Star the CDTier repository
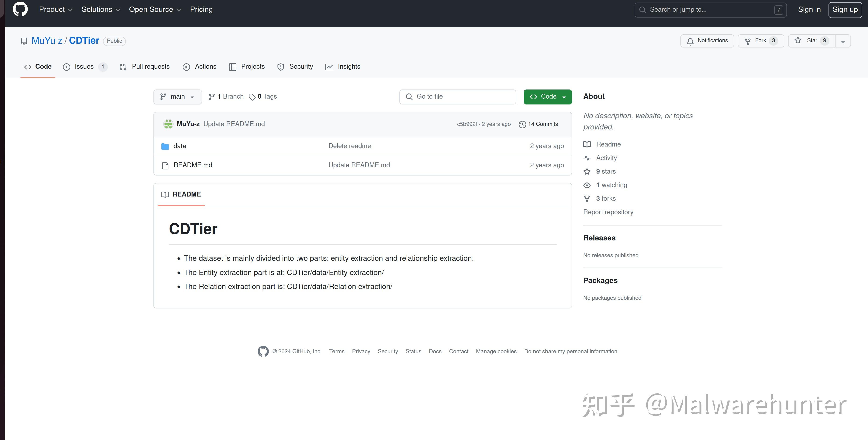The image size is (868, 440). pos(810,40)
